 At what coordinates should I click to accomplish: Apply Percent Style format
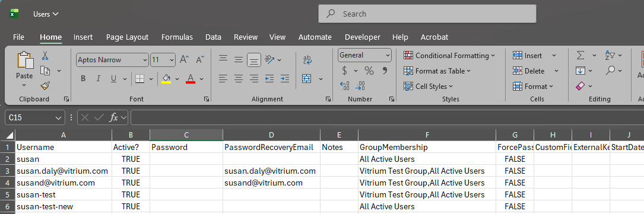point(369,71)
